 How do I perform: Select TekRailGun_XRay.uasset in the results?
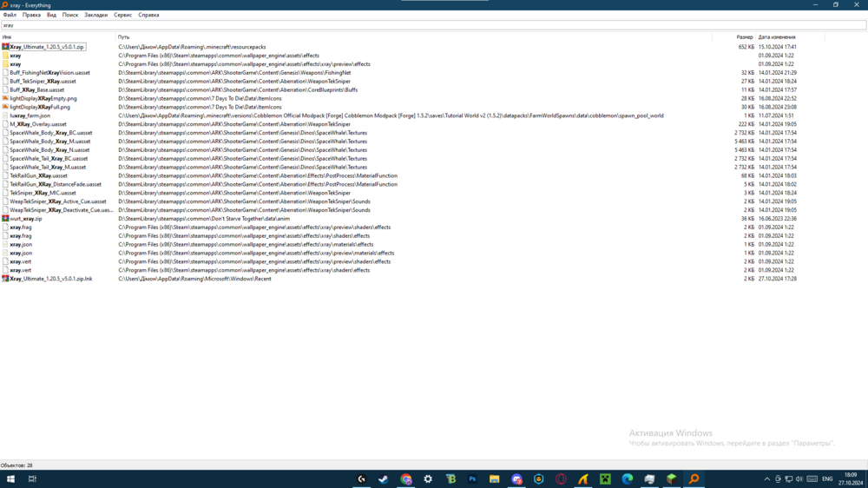tap(38, 175)
